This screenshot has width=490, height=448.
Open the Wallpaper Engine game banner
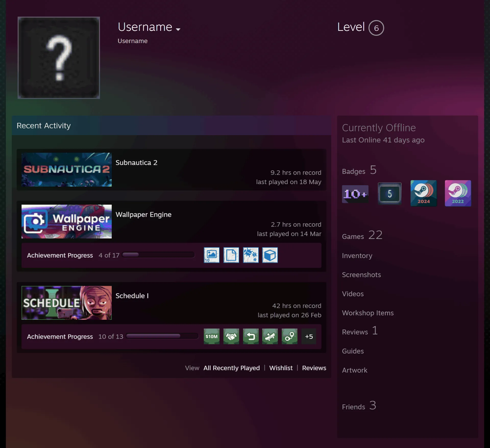[x=67, y=221]
